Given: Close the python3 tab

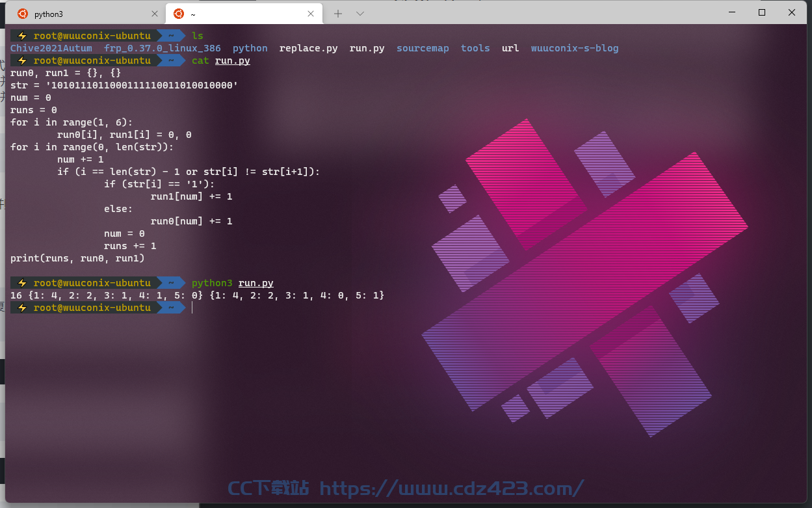Looking at the screenshot, I should pyautogui.click(x=154, y=14).
